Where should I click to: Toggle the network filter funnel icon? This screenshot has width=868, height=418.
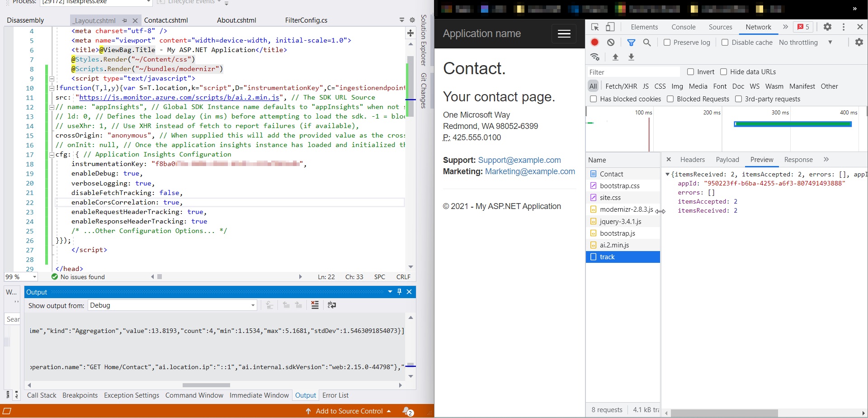click(x=632, y=43)
